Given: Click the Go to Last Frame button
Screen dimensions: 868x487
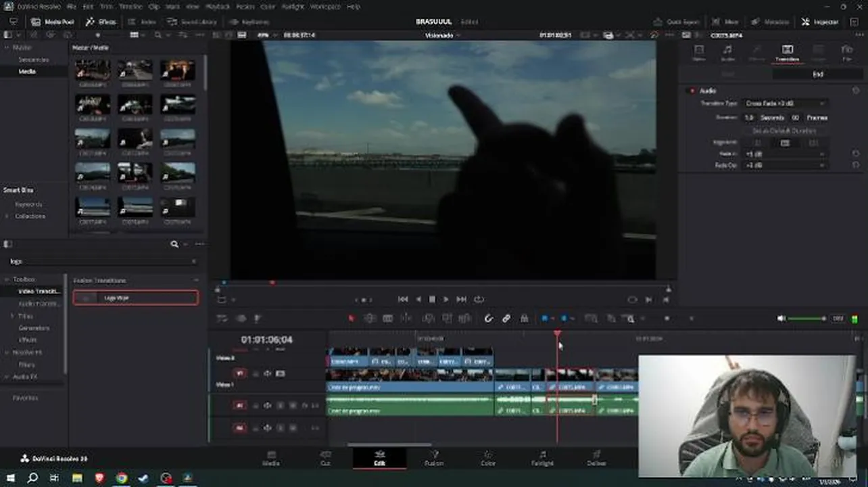Looking at the screenshot, I should tap(462, 299).
